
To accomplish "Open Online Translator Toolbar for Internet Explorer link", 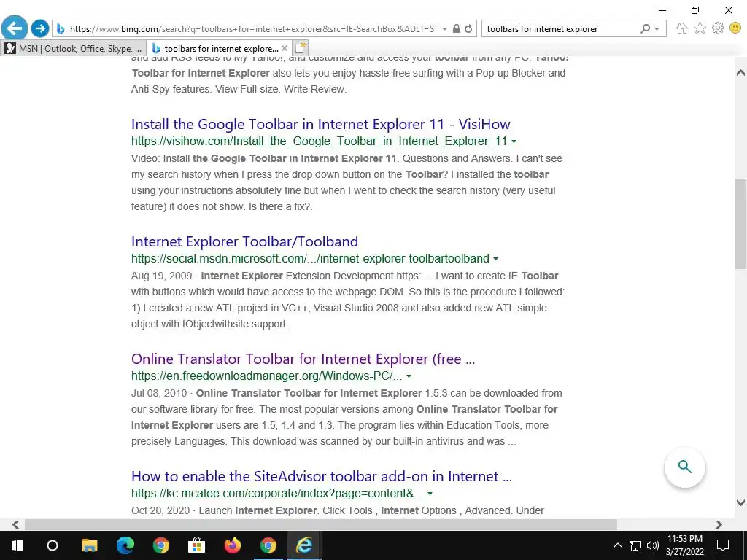I will click(303, 359).
